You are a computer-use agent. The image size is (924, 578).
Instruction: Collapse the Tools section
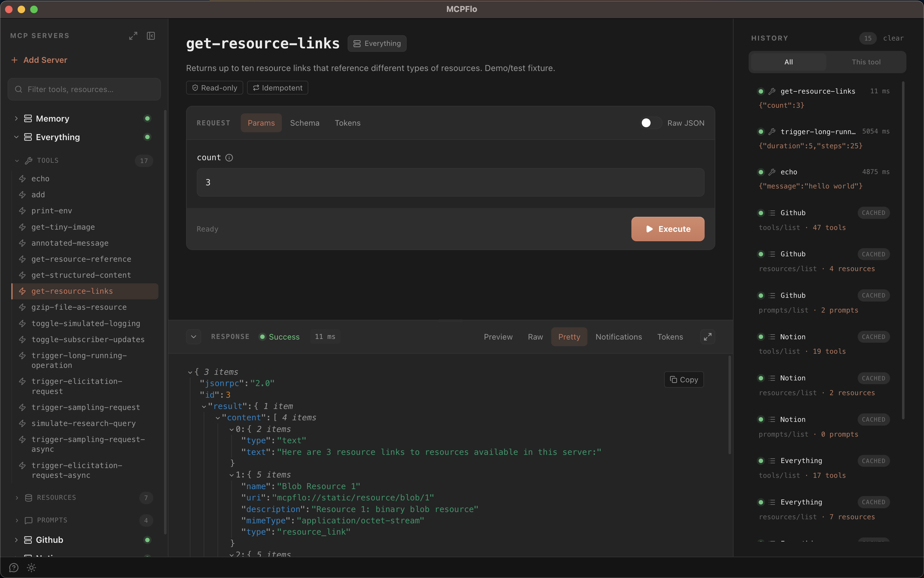coord(17,161)
